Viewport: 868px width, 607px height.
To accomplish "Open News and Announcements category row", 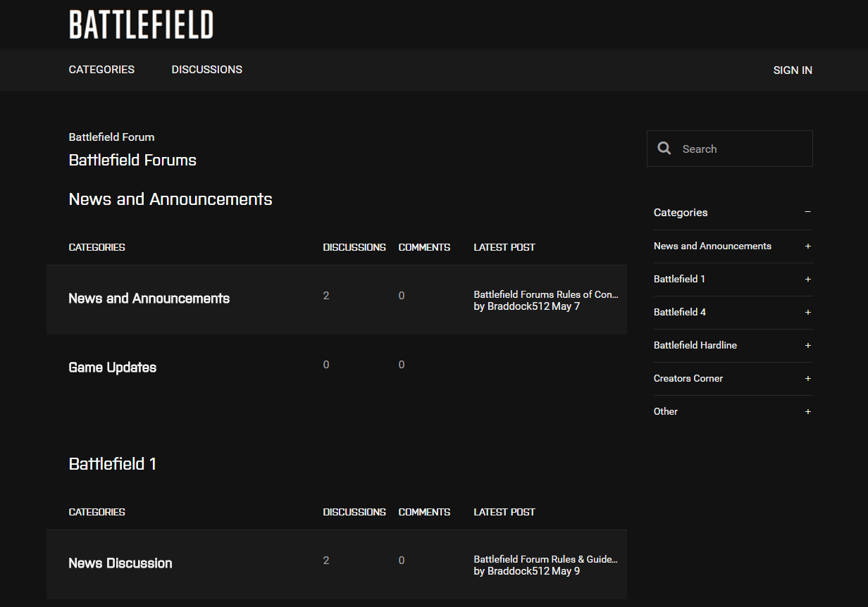I will 149,299.
